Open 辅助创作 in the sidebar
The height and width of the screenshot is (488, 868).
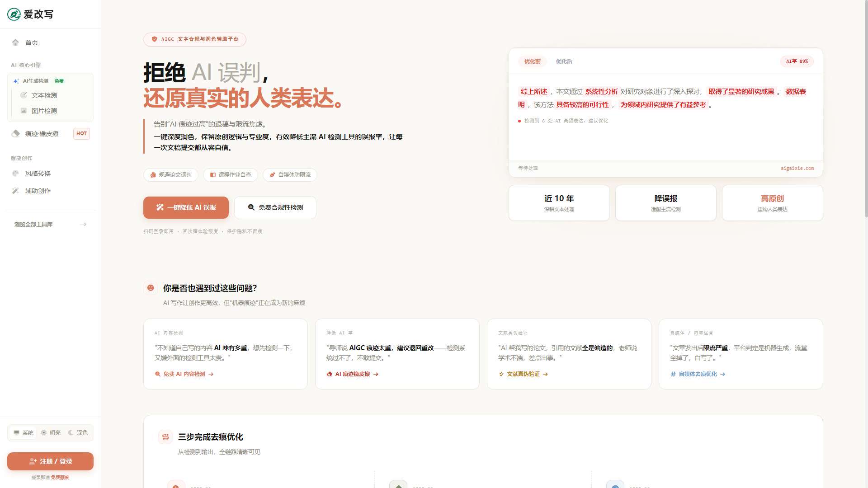(x=50, y=191)
